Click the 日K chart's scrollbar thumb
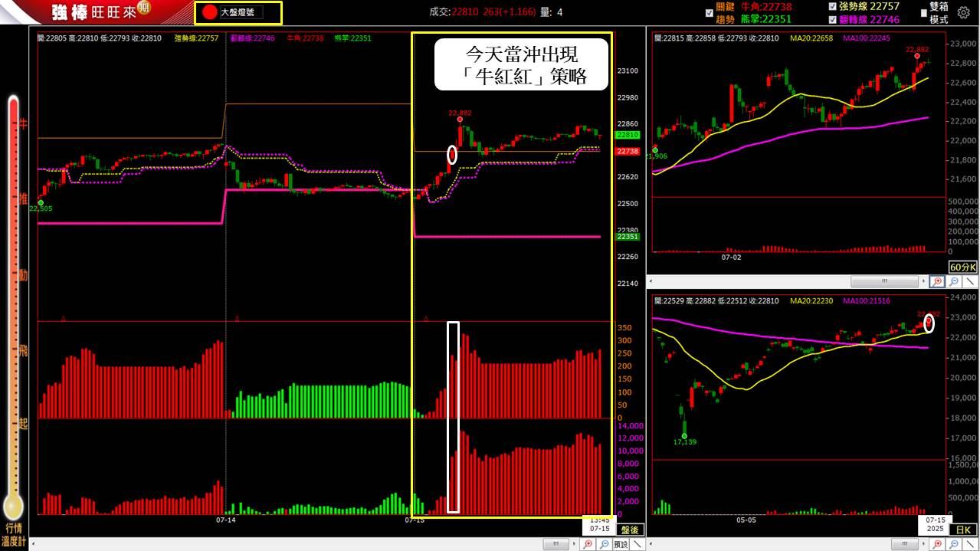The height and width of the screenshot is (551, 980). 906,544
